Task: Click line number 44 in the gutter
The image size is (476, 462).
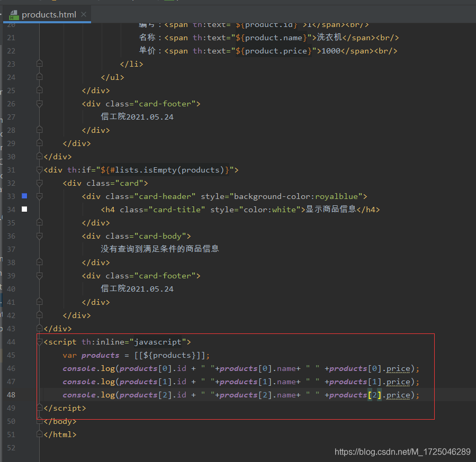Action: [x=11, y=342]
